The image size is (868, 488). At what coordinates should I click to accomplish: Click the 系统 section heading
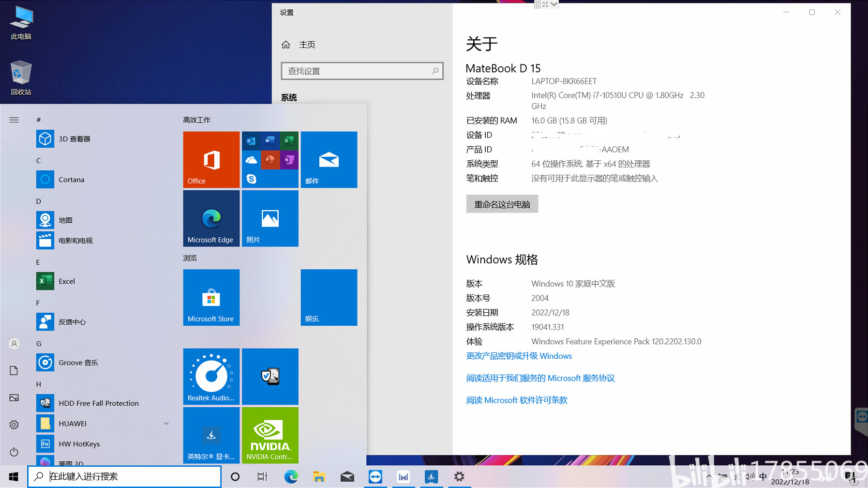click(289, 98)
